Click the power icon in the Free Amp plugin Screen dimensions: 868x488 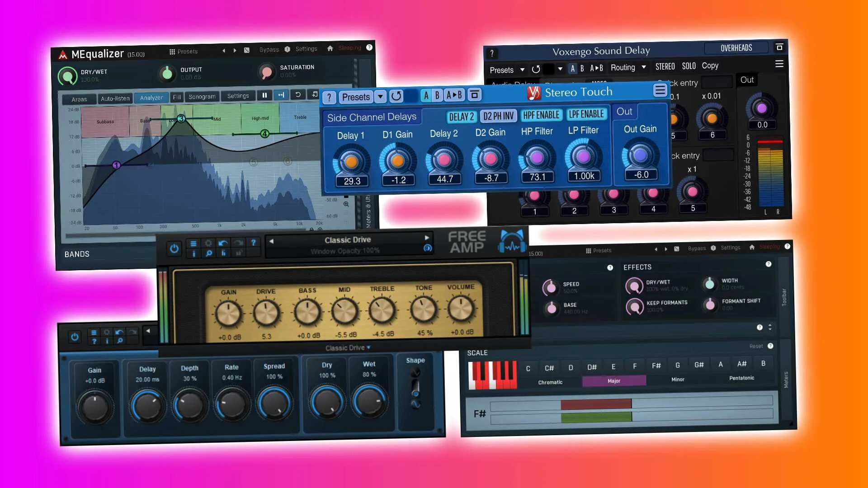(174, 249)
